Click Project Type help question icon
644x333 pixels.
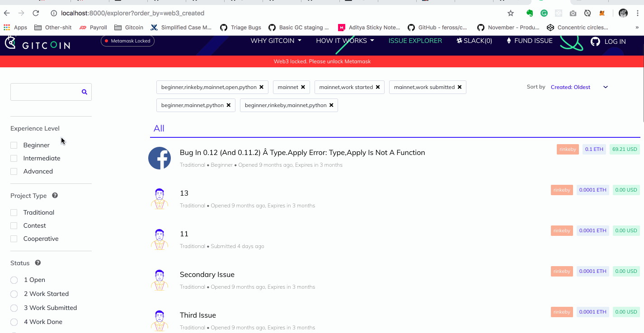55,196
